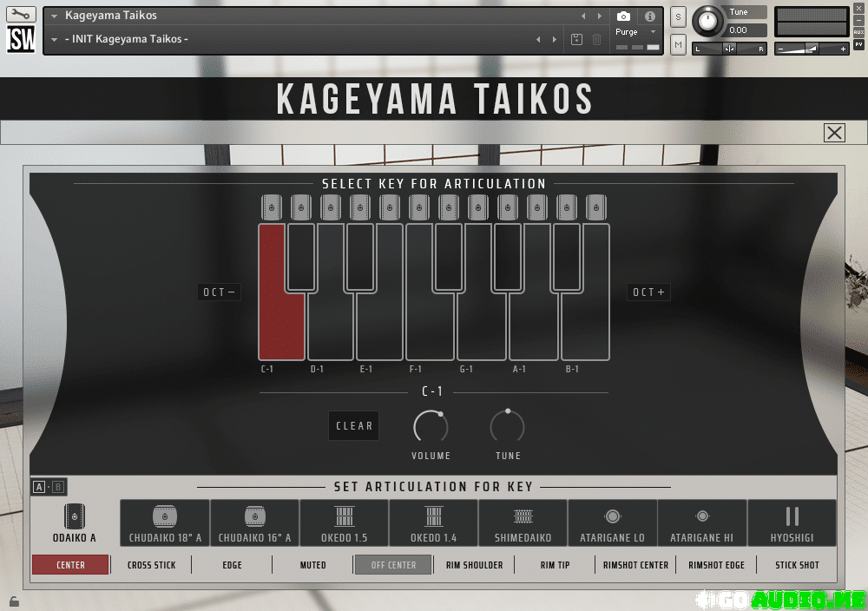Close the key mapping panel
Screen dimensions: 868x611
coord(834,133)
